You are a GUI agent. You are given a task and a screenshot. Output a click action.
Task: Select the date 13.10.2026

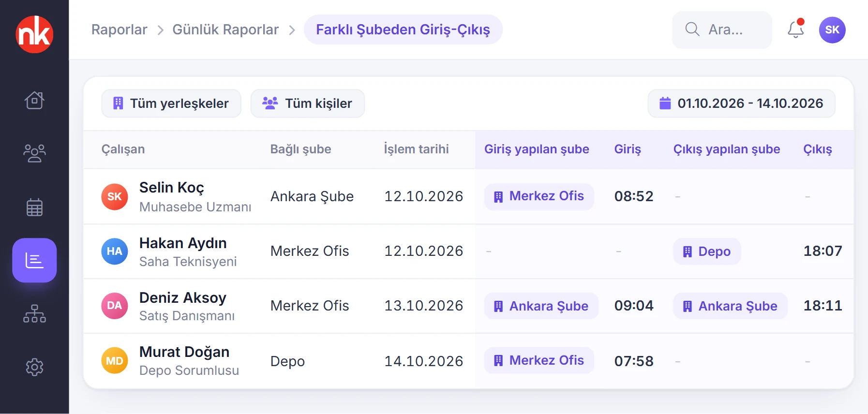click(424, 306)
